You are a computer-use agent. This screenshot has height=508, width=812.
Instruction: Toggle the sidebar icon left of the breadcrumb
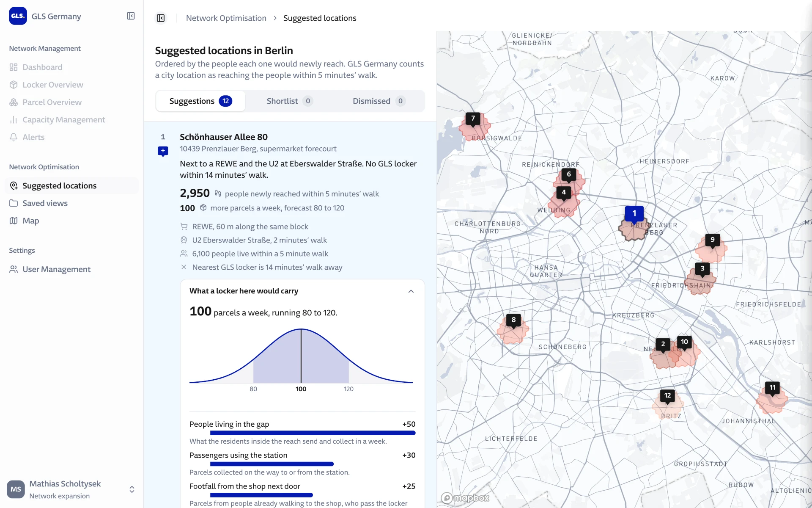click(x=161, y=18)
